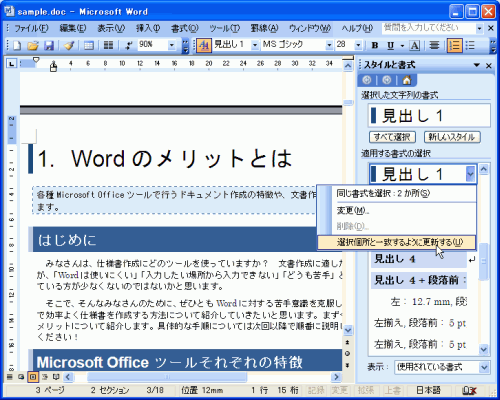Apply bold formatting with the B button
The image size is (500, 400).
coord(375,45)
